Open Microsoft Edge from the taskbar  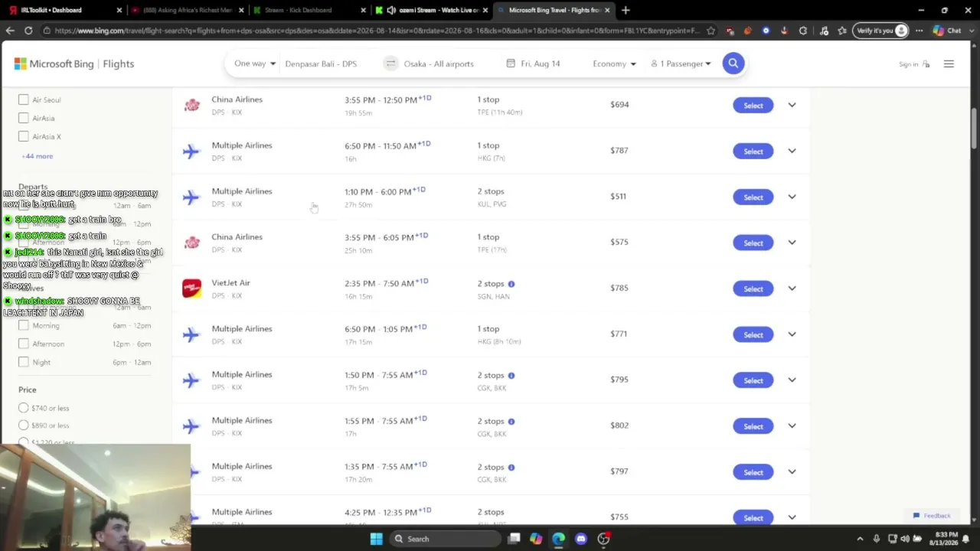(x=558, y=539)
